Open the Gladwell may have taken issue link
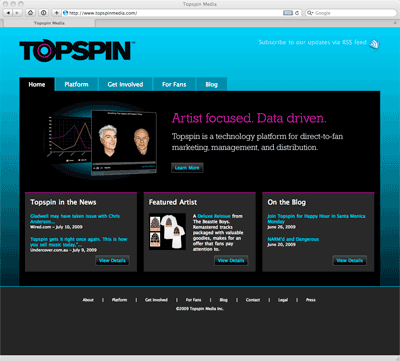Image resolution: width=400 pixels, height=361 pixels. coord(75,219)
